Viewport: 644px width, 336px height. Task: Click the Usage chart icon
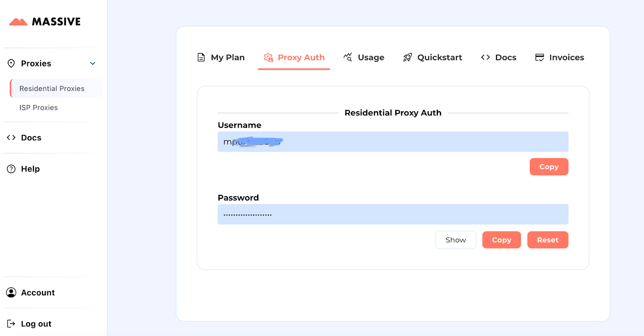pyautogui.click(x=348, y=57)
